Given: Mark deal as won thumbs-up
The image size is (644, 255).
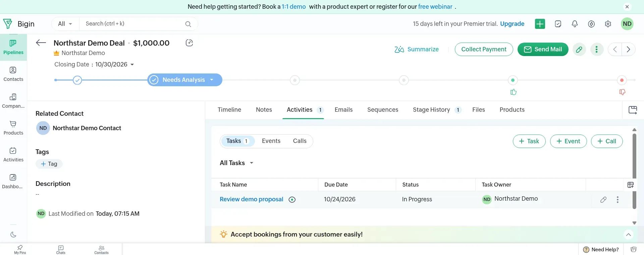Looking at the screenshot, I should click(513, 92).
